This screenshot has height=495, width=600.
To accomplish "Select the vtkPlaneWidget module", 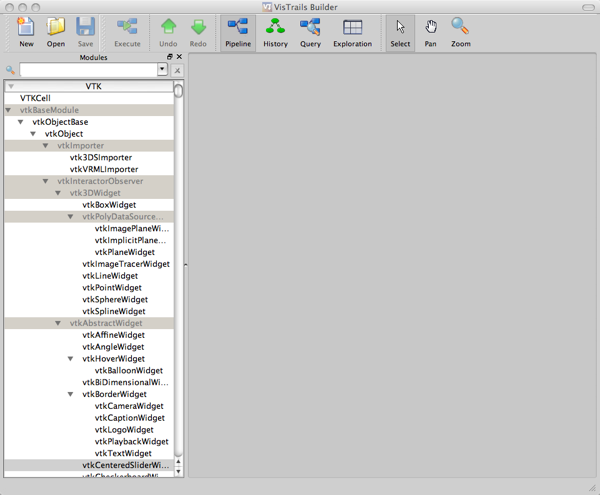I will [x=125, y=252].
